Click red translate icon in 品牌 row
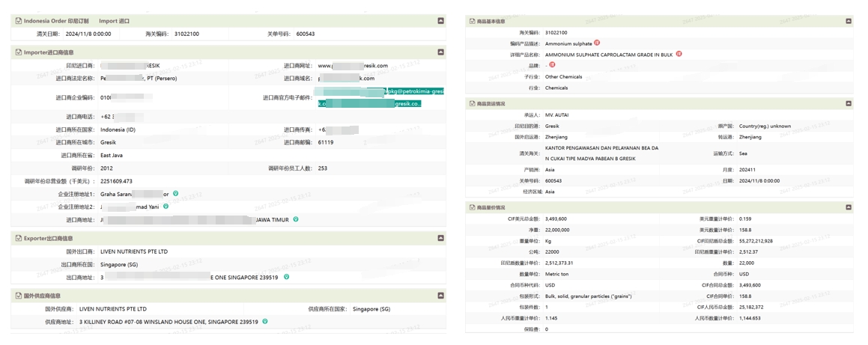Image resolution: width=868 pixels, height=345 pixels. point(552,65)
